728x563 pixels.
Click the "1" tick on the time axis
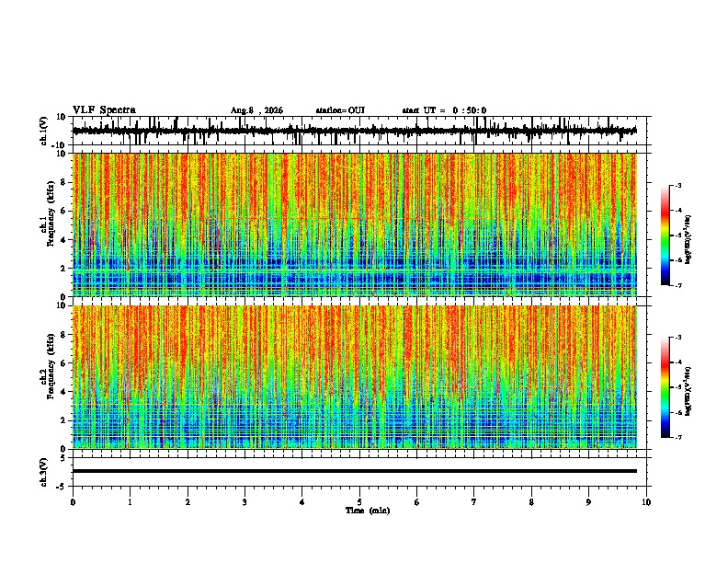point(130,502)
